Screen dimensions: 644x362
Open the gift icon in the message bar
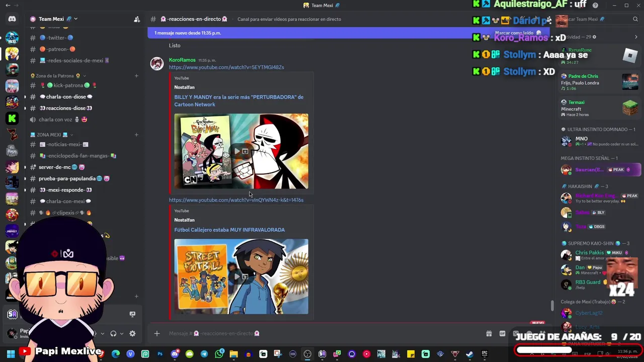tap(489, 333)
